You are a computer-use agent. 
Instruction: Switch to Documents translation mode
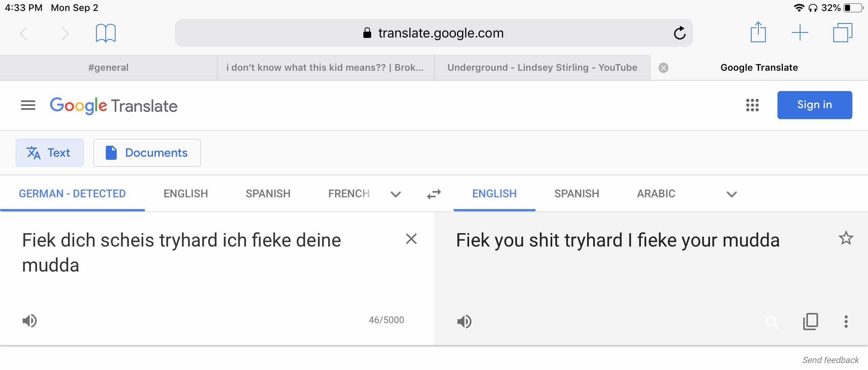click(x=147, y=153)
